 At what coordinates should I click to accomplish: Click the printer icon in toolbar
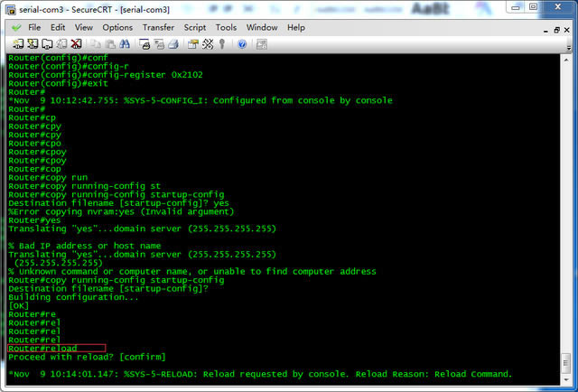point(173,44)
